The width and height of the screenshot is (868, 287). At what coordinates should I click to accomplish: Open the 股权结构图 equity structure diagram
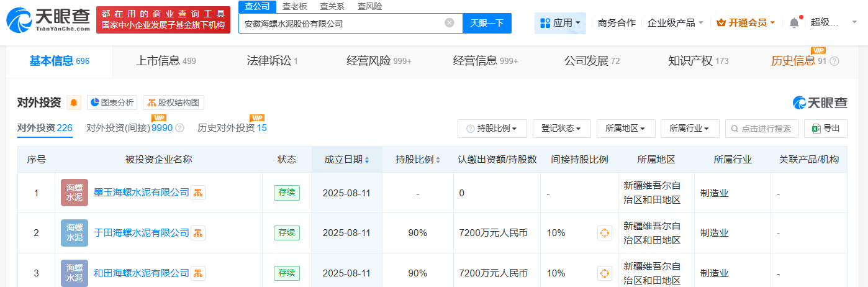click(173, 102)
